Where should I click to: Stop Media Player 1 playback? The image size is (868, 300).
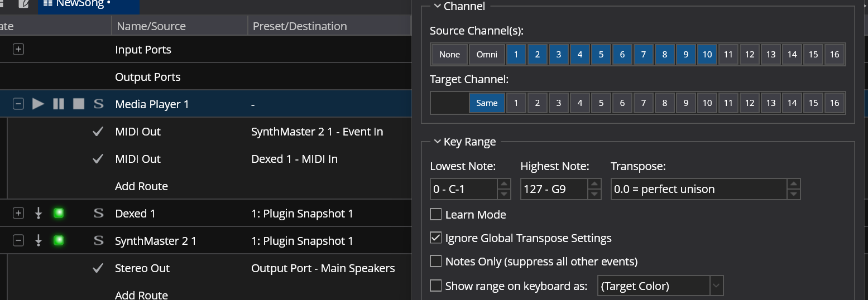coord(79,104)
